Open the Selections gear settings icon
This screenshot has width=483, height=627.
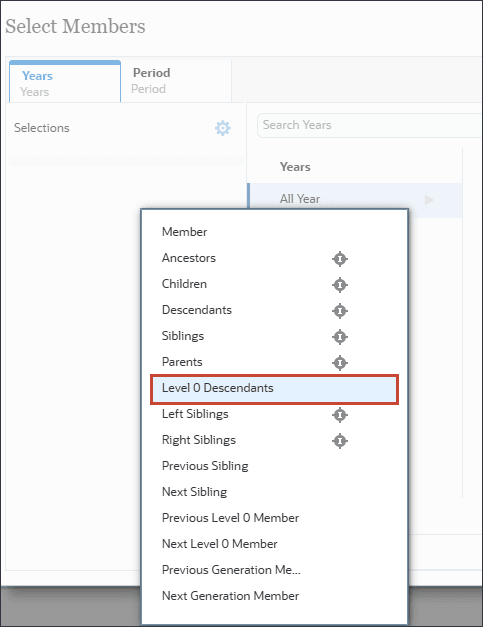(x=223, y=128)
